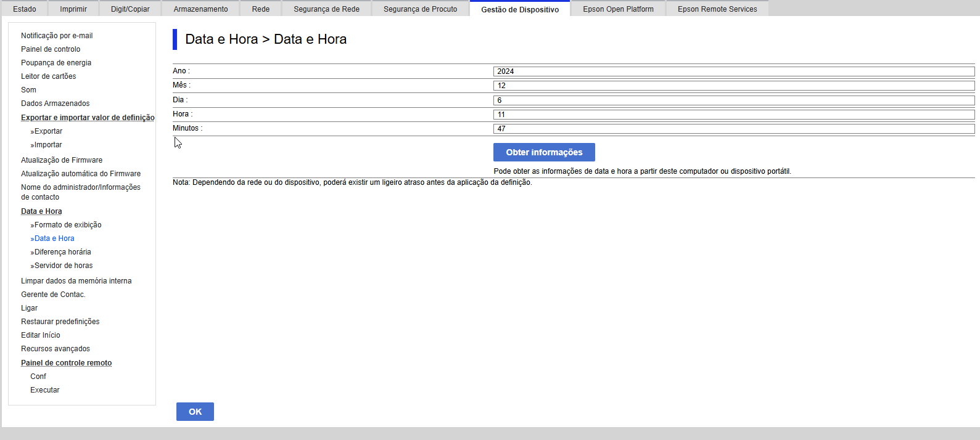The height and width of the screenshot is (440, 980).
Task: Click the Obter informações button
Action: click(544, 152)
